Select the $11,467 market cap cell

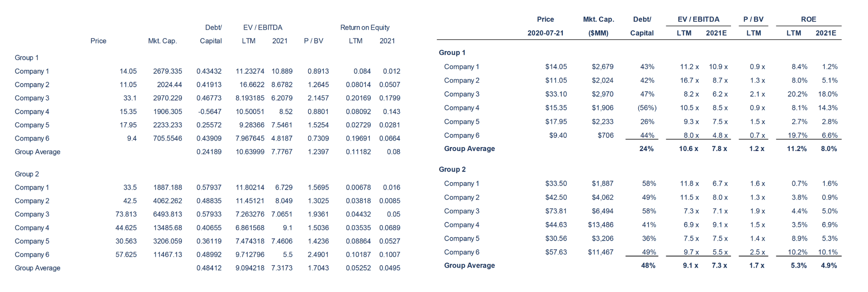click(601, 252)
